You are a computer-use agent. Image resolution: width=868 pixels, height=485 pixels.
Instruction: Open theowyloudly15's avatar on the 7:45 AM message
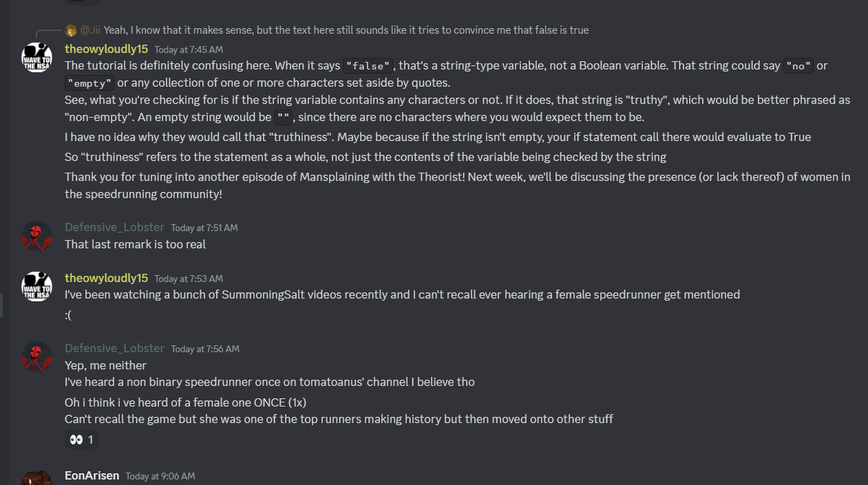click(x=36, y=56)
